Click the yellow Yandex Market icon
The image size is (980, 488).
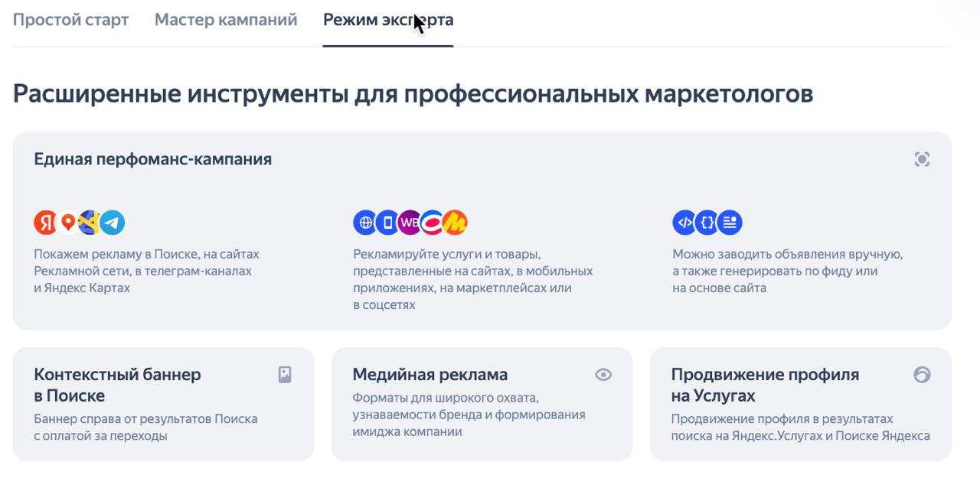tap(455, 223)
